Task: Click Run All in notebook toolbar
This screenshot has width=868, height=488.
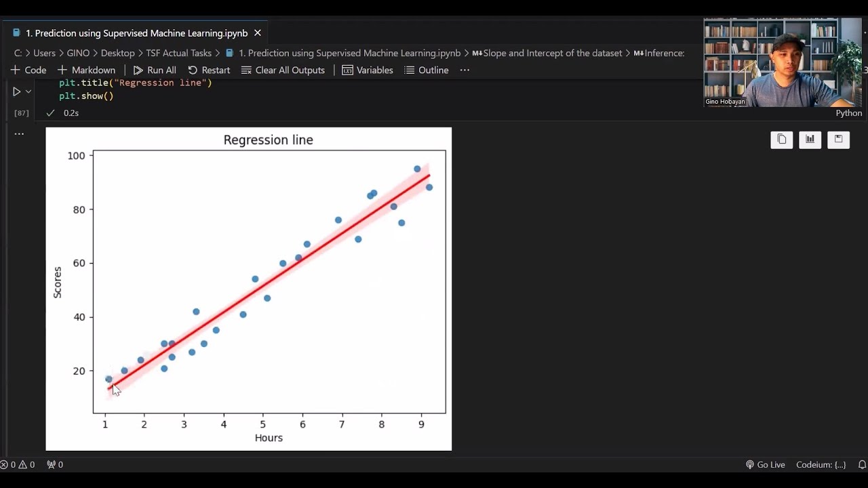Action: [x=155, y=70]
